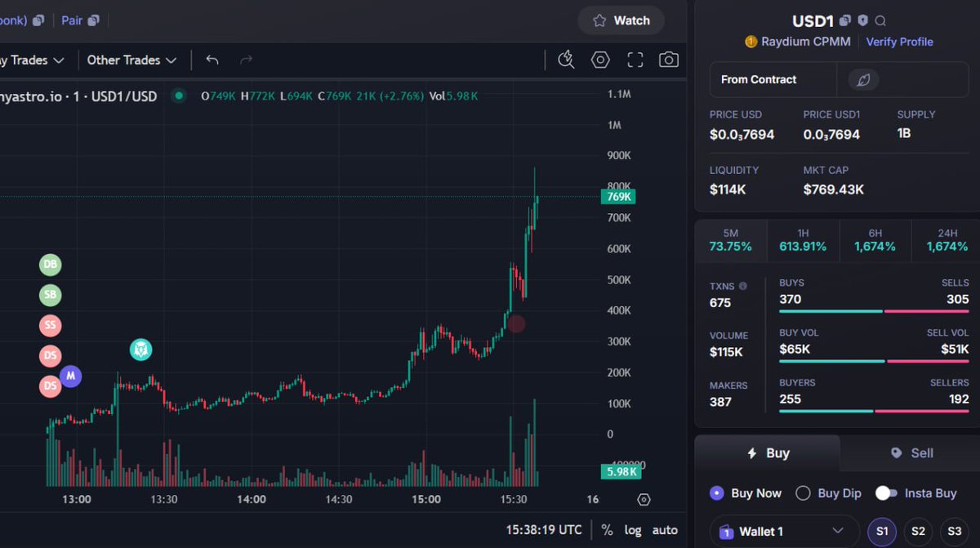
Task: Open the Sell tab
Action: point(911,453)
